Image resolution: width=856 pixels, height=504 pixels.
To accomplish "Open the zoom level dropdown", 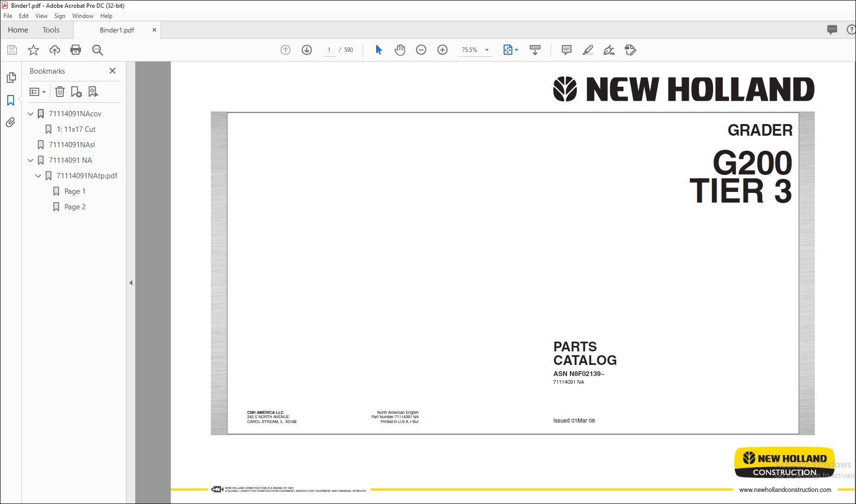I will coord(487,50).
